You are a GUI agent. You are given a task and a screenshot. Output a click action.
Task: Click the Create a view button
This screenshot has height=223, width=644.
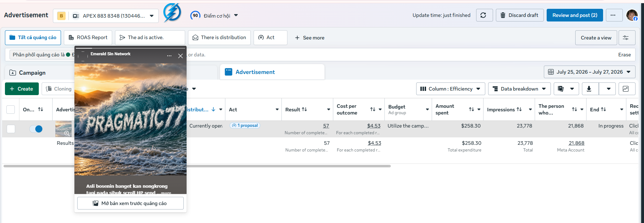(x=596, y=38)
